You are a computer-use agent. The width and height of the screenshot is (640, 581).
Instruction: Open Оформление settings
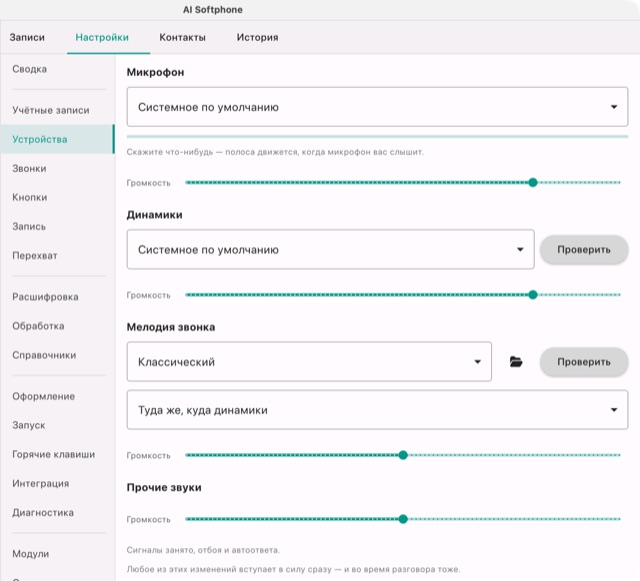[57, 396]
